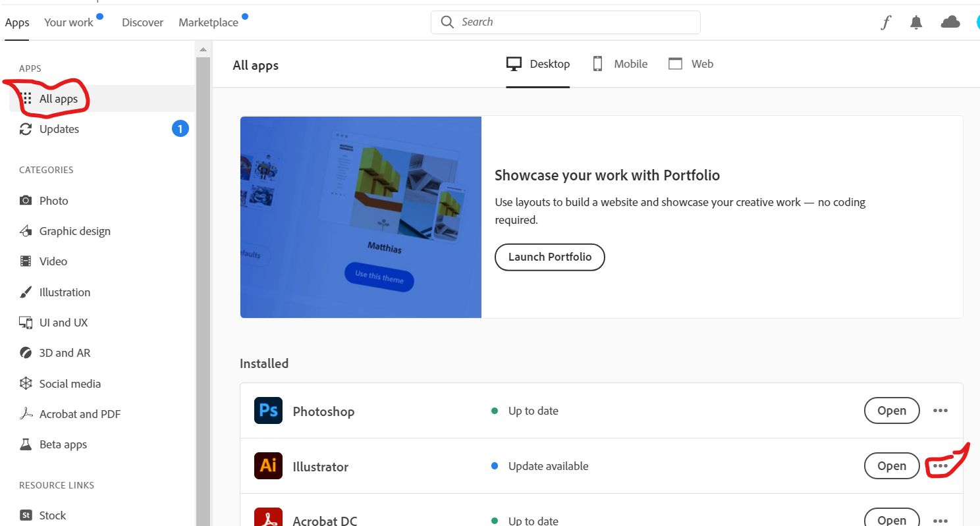Go to the Marketplace tab
Image resolution: width=980 pixels, height=526 pixels.
208,22
